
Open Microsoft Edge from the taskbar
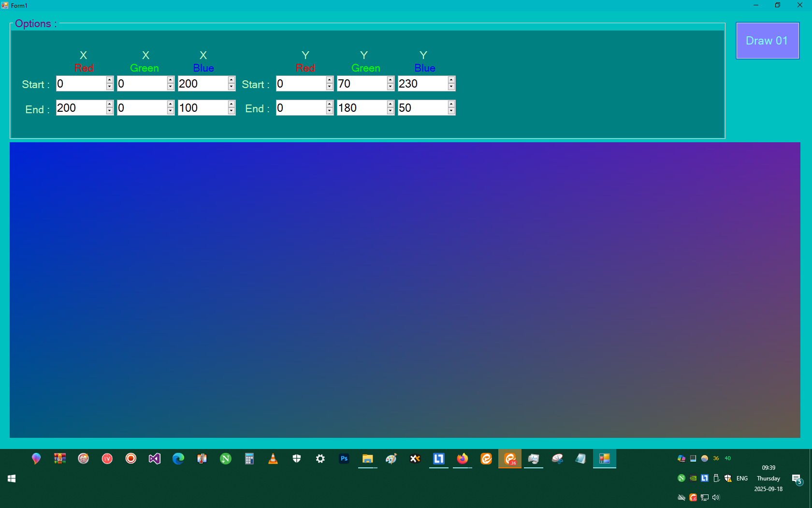tap(178, 459)
